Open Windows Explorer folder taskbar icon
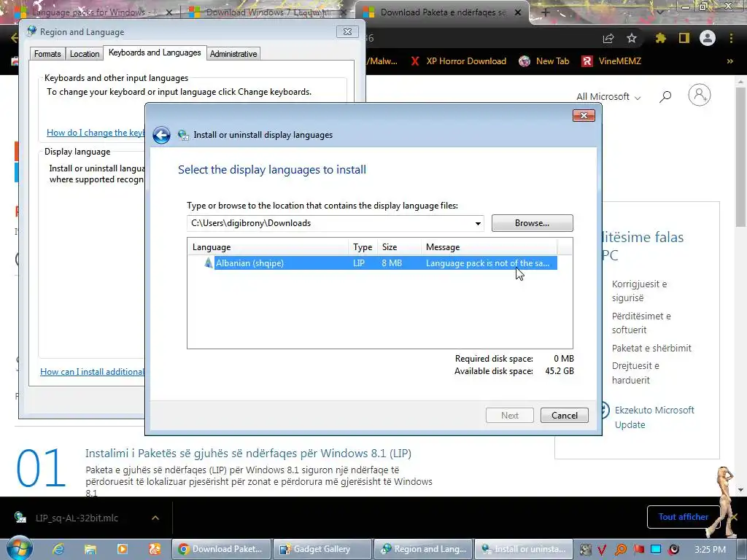 tap(90, 549)
